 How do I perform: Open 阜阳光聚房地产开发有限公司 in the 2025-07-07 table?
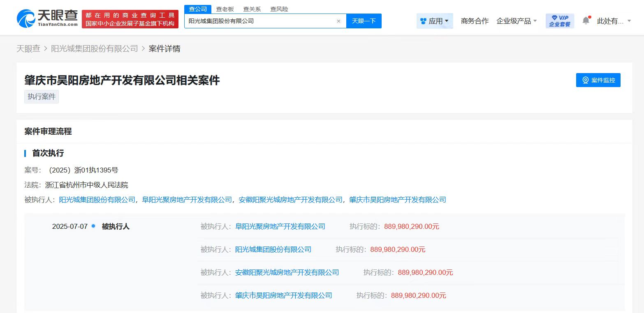280,226
